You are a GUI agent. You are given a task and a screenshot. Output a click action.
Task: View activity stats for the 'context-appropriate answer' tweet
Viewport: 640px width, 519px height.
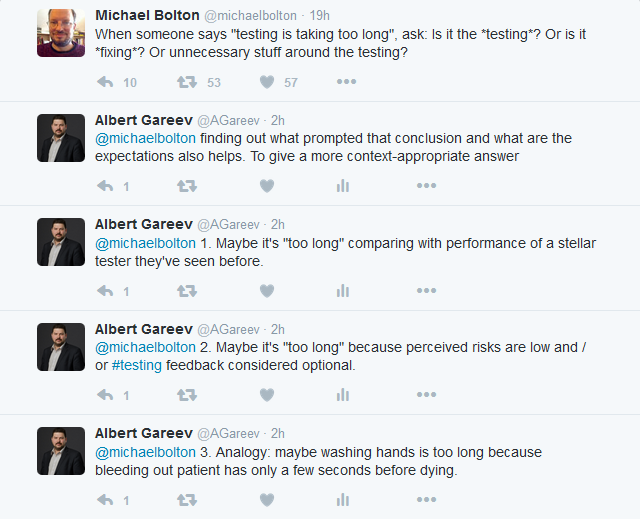pos(343,186)
